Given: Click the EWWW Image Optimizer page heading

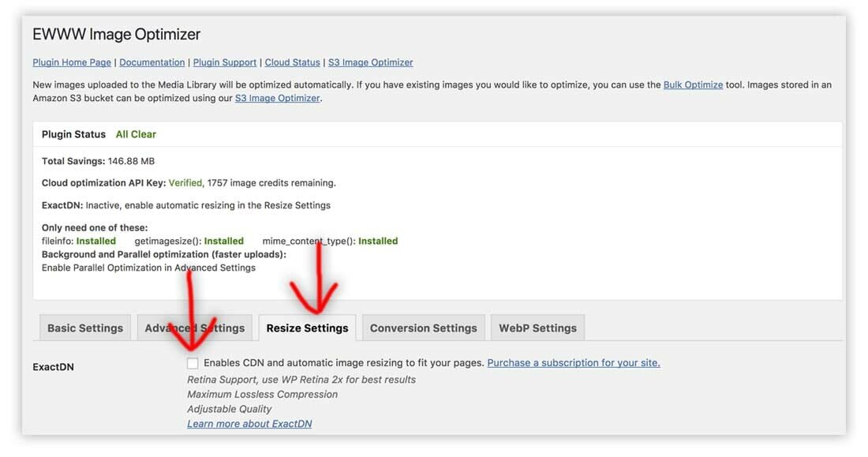Looking at the screenshot, I should coord(116,34).
